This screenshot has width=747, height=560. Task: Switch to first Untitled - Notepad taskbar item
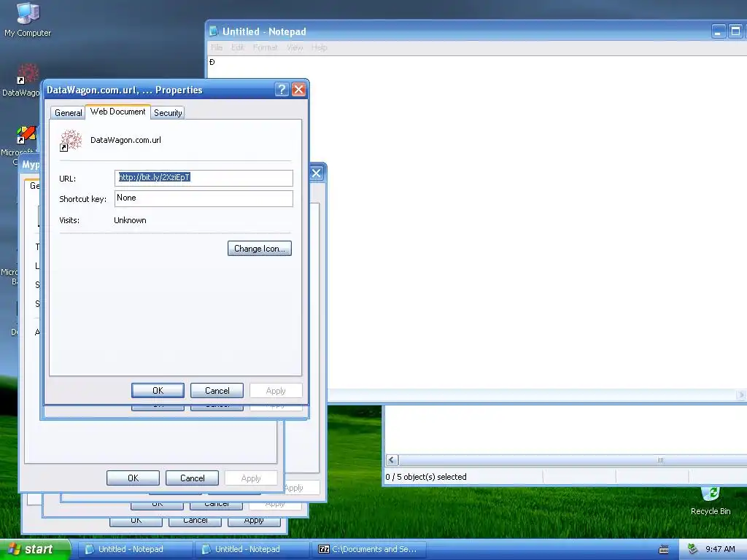coord(135,549)
